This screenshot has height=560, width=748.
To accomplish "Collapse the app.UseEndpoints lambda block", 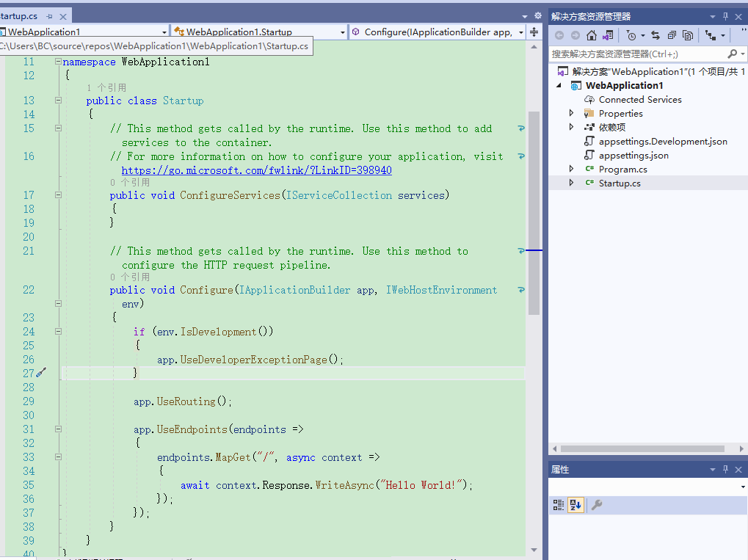I will tap(58, 429).
